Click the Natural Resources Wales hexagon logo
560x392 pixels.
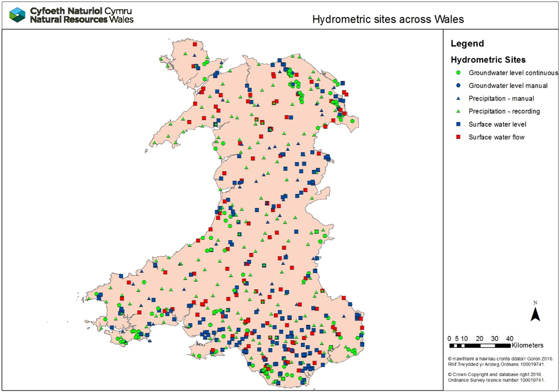(17, 15)
